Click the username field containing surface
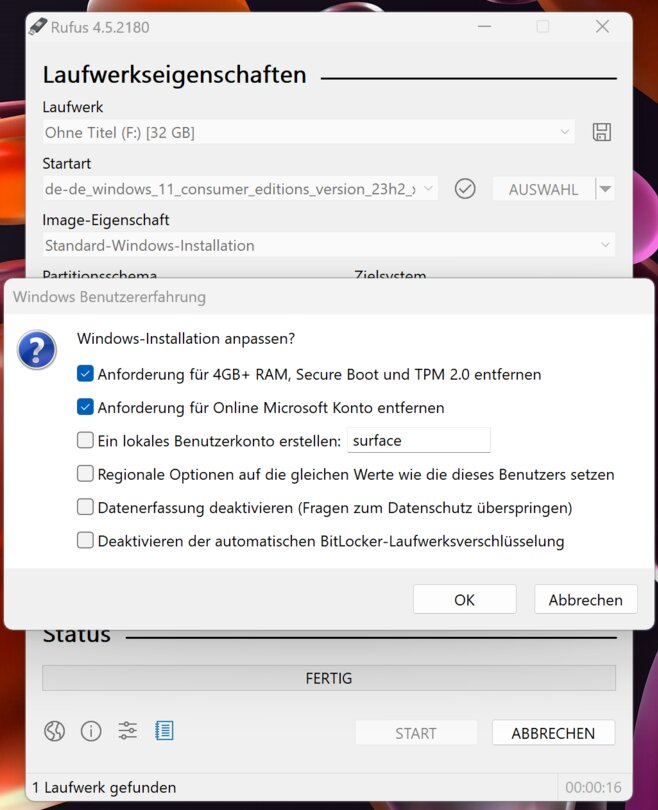The width and height of the screenshot is (658, 810). point(417,440)
